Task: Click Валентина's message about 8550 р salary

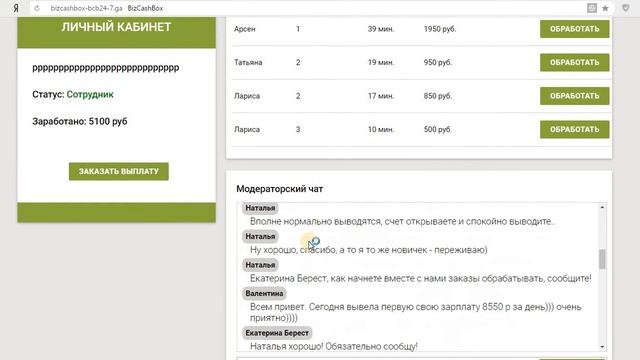Action: coord(416,312)
